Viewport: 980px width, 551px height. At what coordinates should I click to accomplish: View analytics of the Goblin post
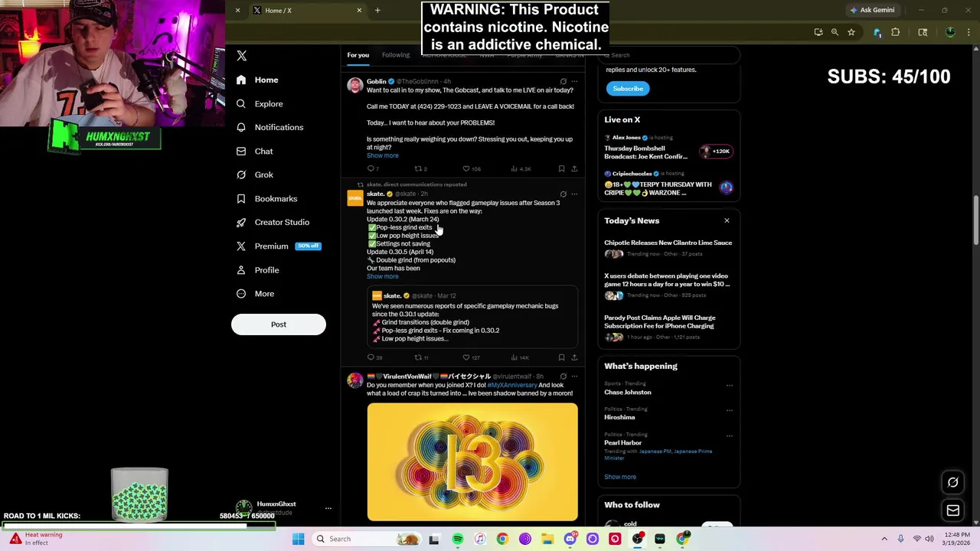point(521,168)
